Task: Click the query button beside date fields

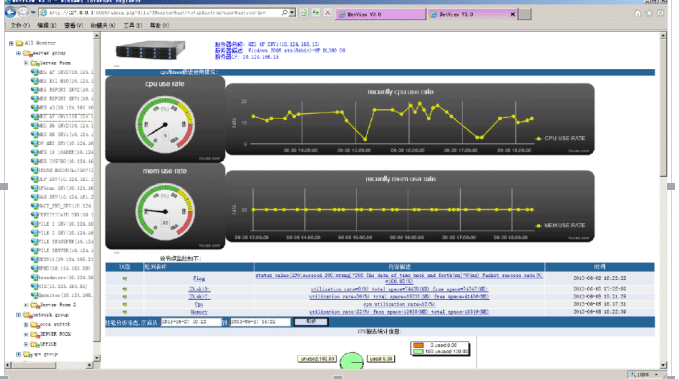Action: point(311,322)
